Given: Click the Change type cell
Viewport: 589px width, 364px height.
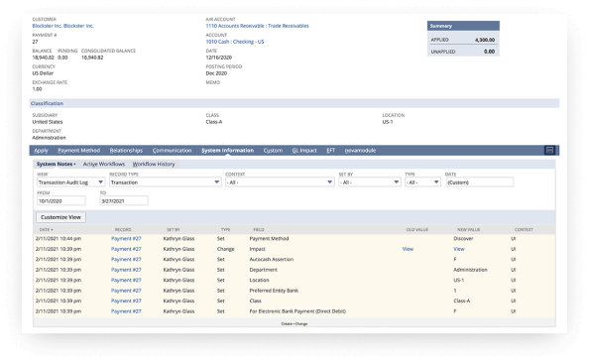Looking at the screenshot, I should (225, 249).
